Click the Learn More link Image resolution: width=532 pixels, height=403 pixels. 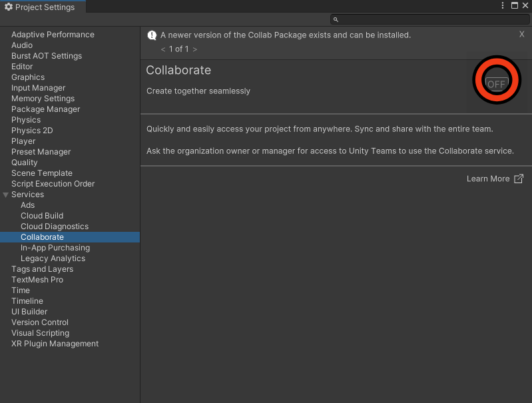pyautogui.click(x=488, y=179)
